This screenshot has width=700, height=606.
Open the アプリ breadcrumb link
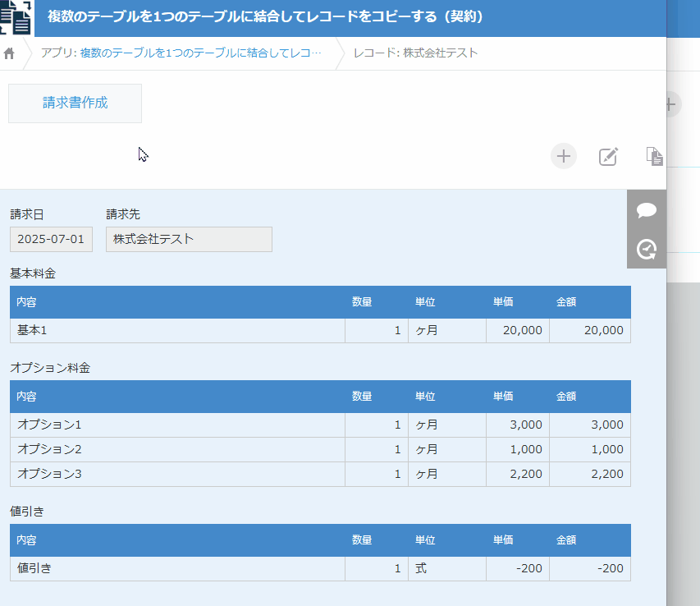tap(181, 53)
